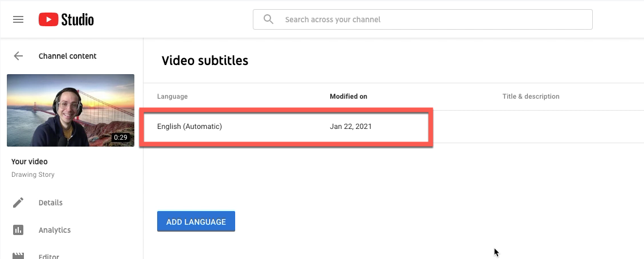Click the Analytics bar chart icon
Viewport: 644px width, 259px height.
click(18, 230)
